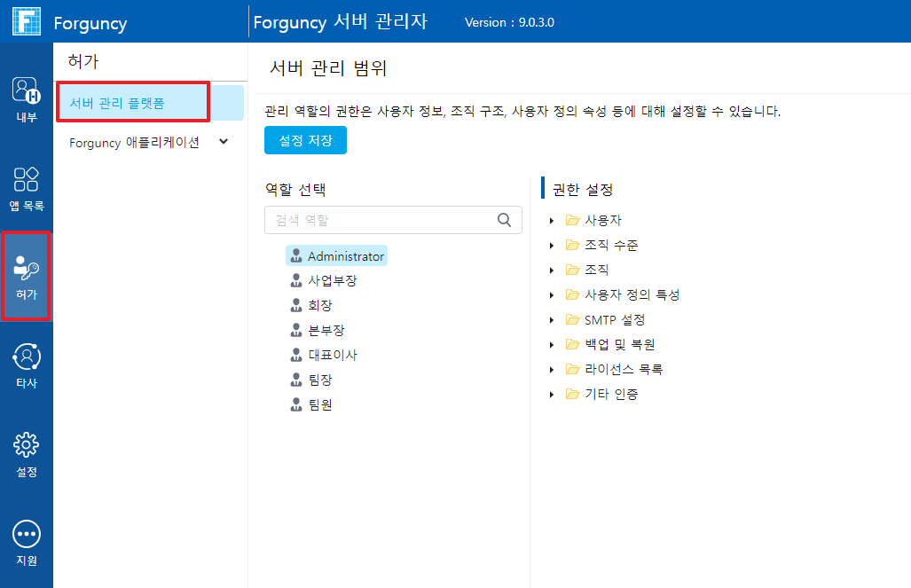Select the Administrator role
The image size is (911, 588).
click(x=345, y=256)
